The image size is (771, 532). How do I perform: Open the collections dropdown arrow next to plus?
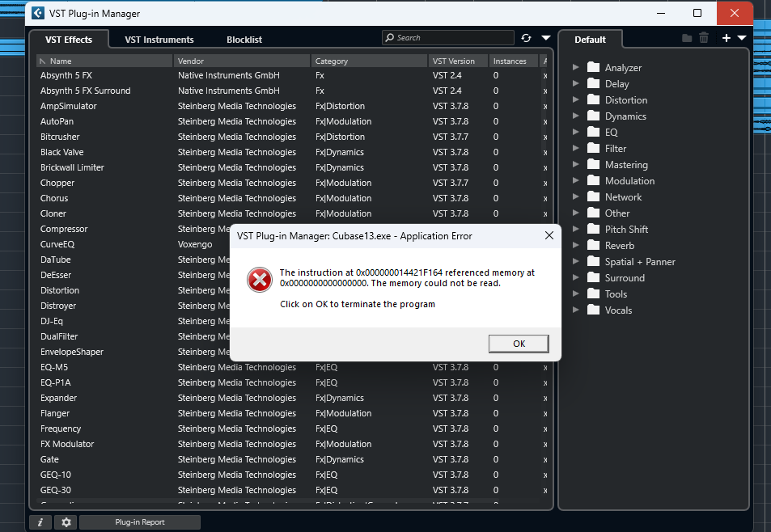pos(742,38)
